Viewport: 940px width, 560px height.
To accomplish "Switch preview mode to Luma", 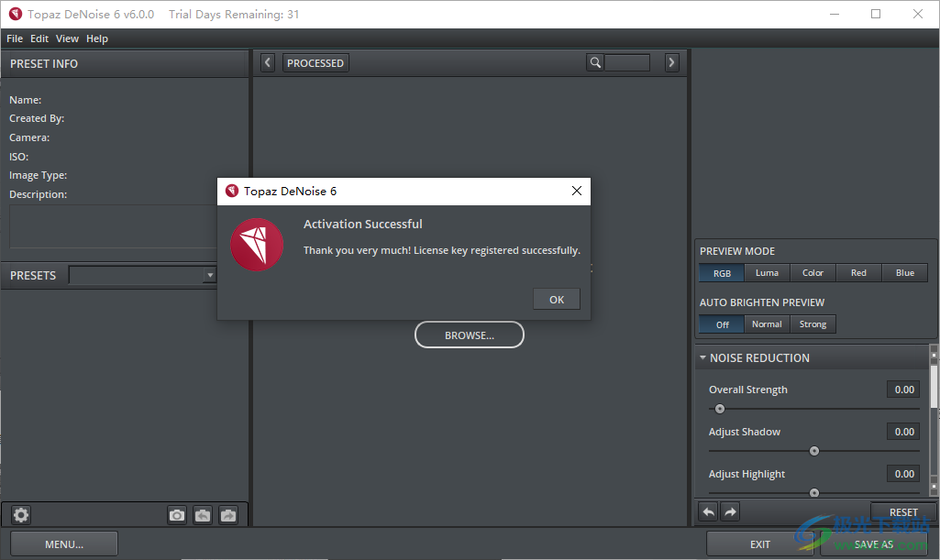I will pyautogui.click(x=767, y=273).
